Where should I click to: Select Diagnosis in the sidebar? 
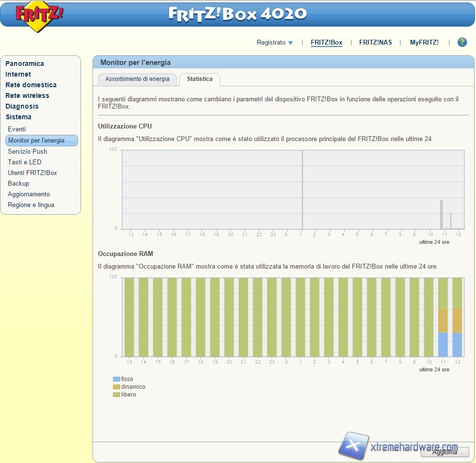(22, 106)
